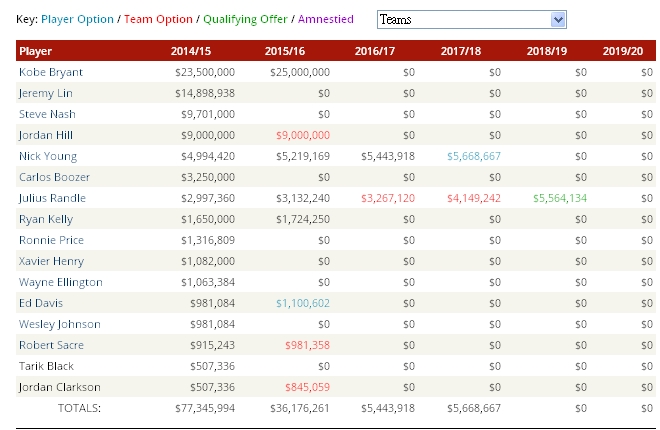Select the Steve Nash link
The height and width of the screenshot is (430, 660).
(x=47, y=114)
